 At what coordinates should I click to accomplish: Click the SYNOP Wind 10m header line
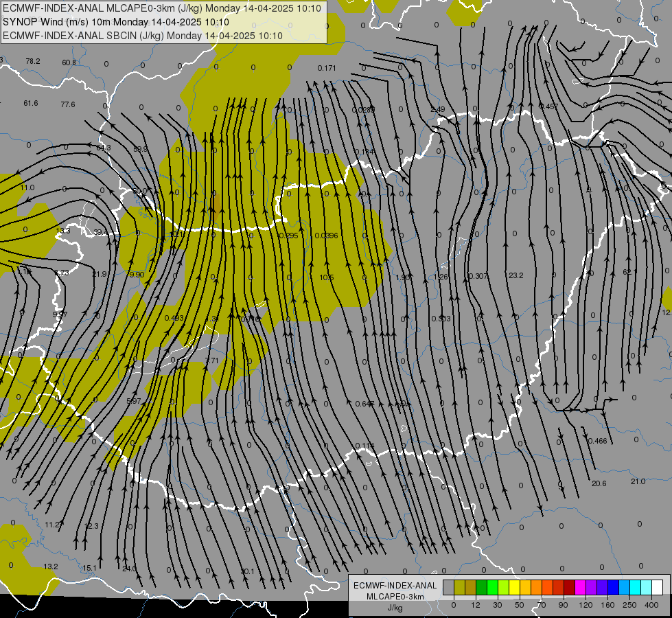(116, 22)
